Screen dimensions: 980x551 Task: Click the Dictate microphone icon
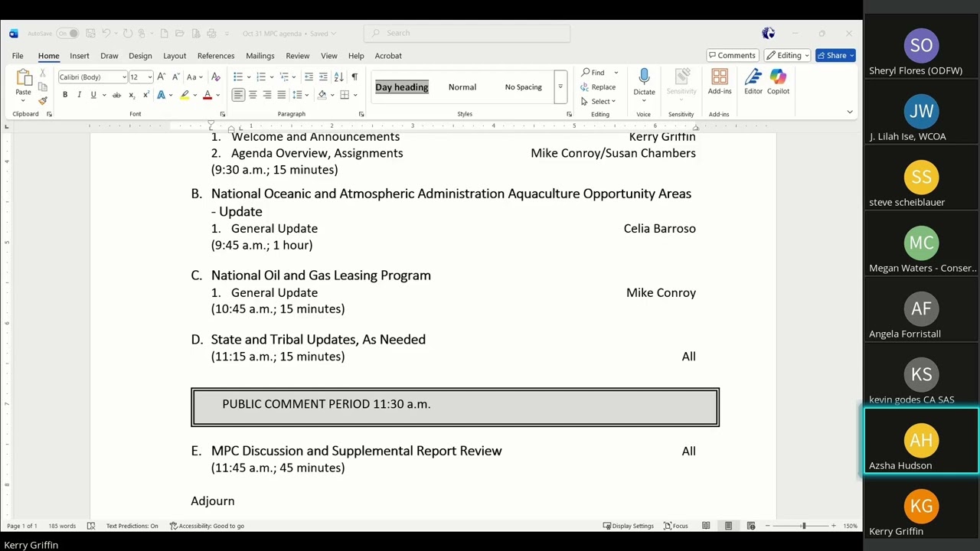(x=644, y=81)
